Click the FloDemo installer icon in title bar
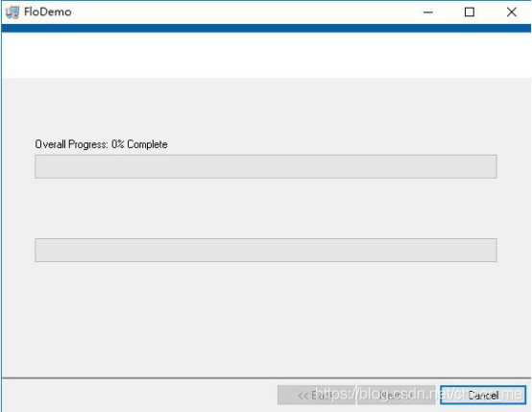 pos(12,12)
